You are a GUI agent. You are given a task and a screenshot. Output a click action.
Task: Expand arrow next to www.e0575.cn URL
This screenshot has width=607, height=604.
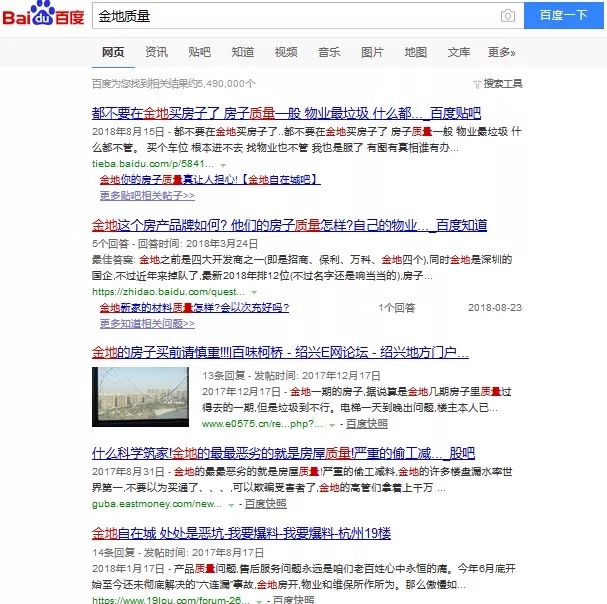(332, 425)
